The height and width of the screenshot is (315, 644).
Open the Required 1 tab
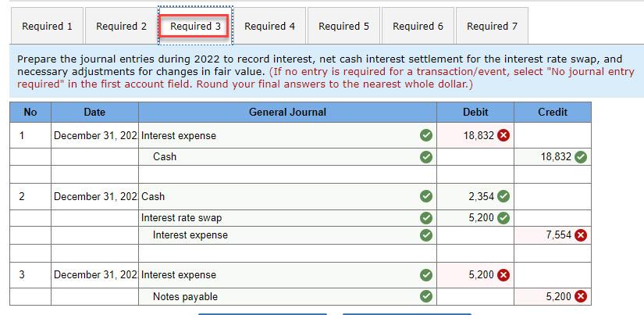tap(47, 26)
